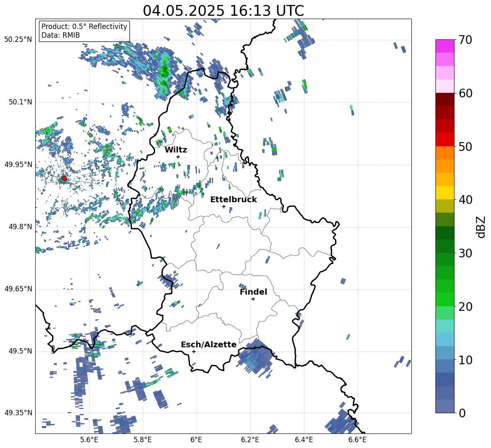
Task: Click the 50 colorbar tick label
Action: (x=465, y=147)
